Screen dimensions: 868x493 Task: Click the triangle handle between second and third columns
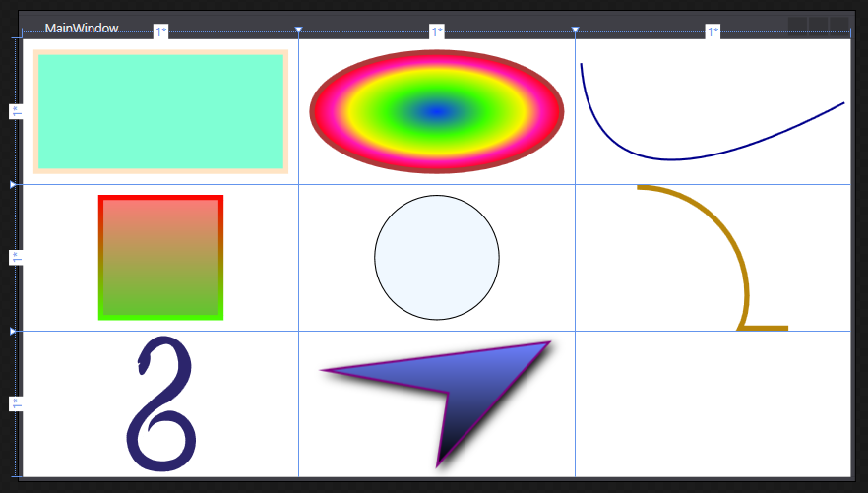(576, 31)
